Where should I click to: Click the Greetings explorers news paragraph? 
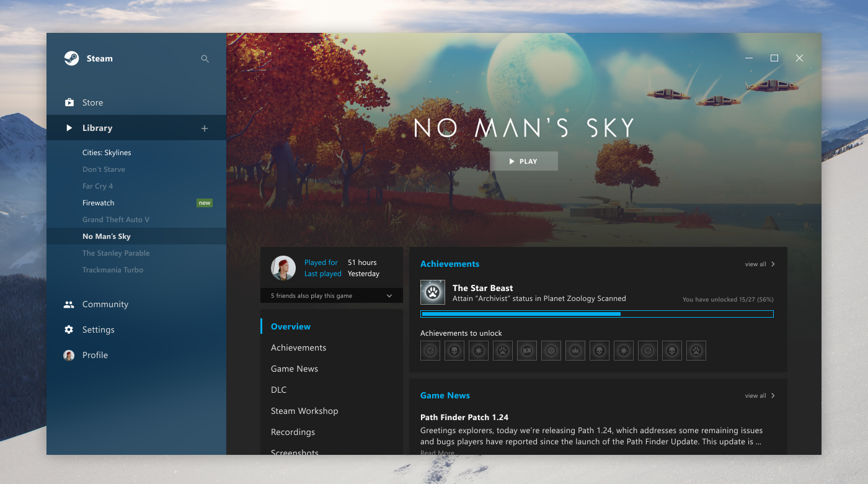tap(591, 436)
